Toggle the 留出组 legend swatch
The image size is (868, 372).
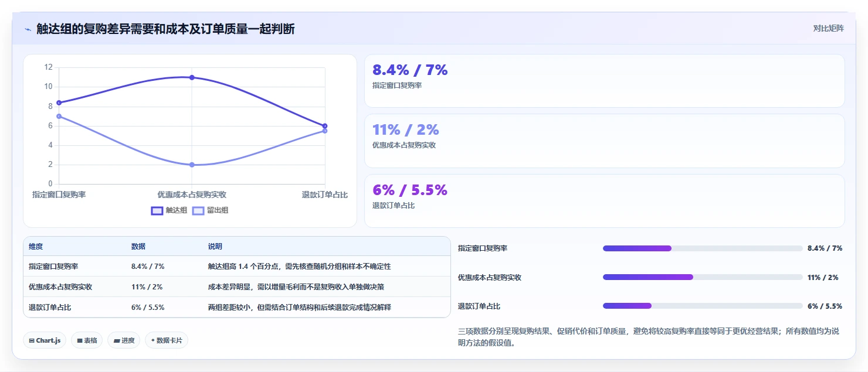pyautogui.click(x=198, y=210)
